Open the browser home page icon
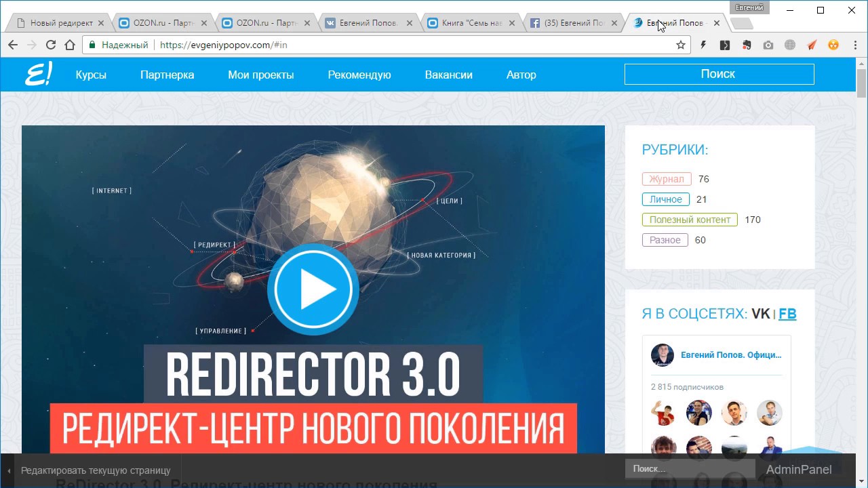 70,45
